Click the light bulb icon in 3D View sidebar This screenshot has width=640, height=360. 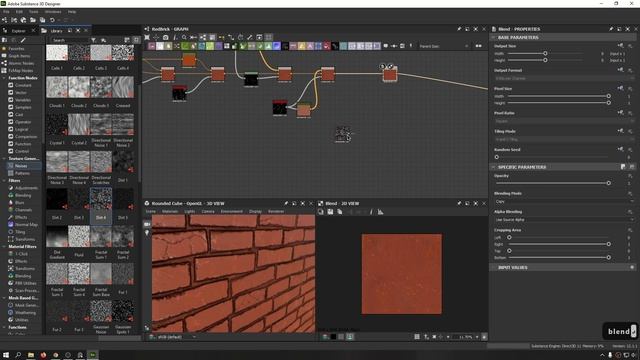tap(147, 233)
